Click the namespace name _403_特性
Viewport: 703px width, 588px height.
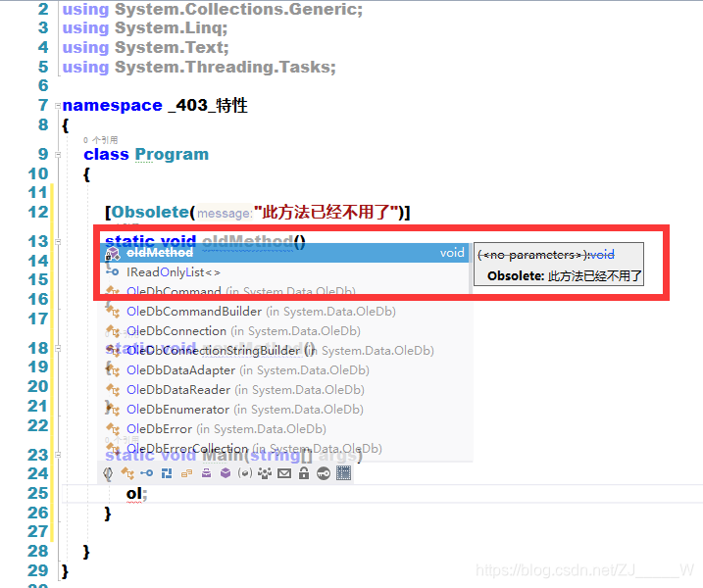(208, 106)
